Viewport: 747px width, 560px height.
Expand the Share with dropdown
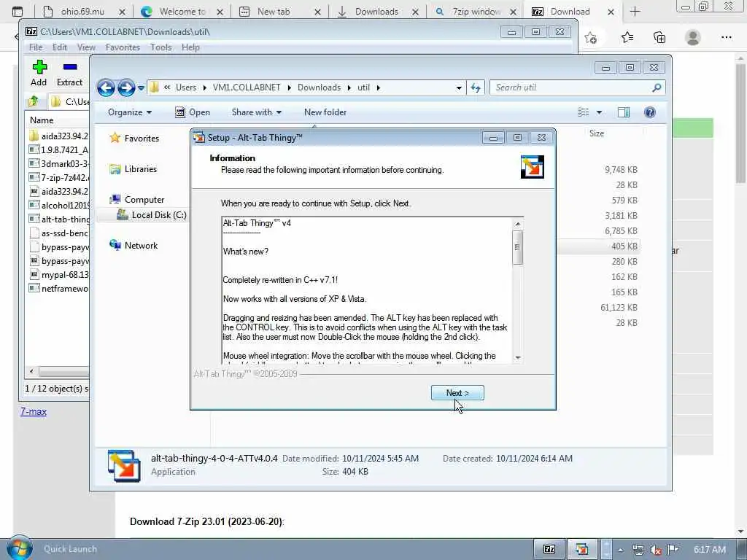pyautogui.click(x=256, y=112)
